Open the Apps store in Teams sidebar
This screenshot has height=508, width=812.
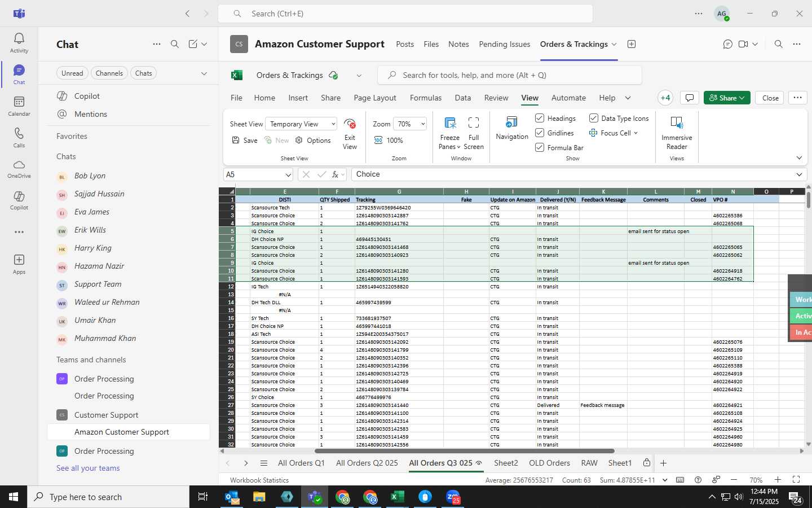(x=19, y=264)
